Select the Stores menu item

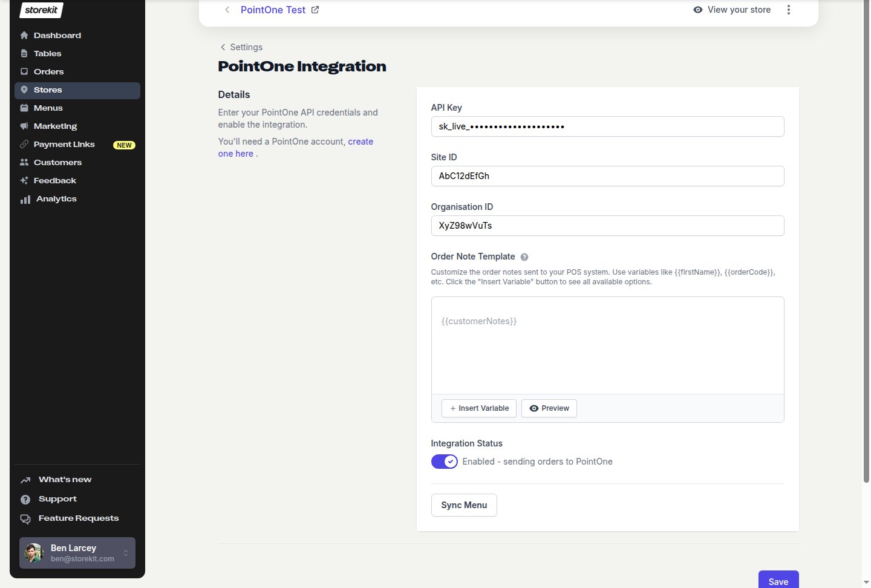coord(77,90)
